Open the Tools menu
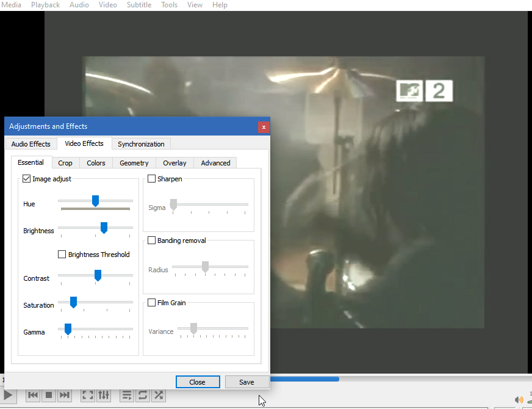The height and width of the screenshot is (409, 532). point(169,5)
